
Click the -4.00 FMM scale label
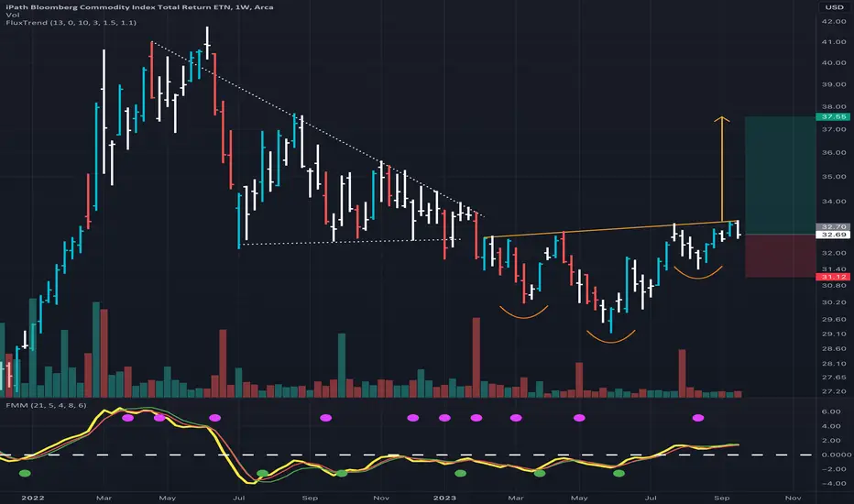[834, 483]
